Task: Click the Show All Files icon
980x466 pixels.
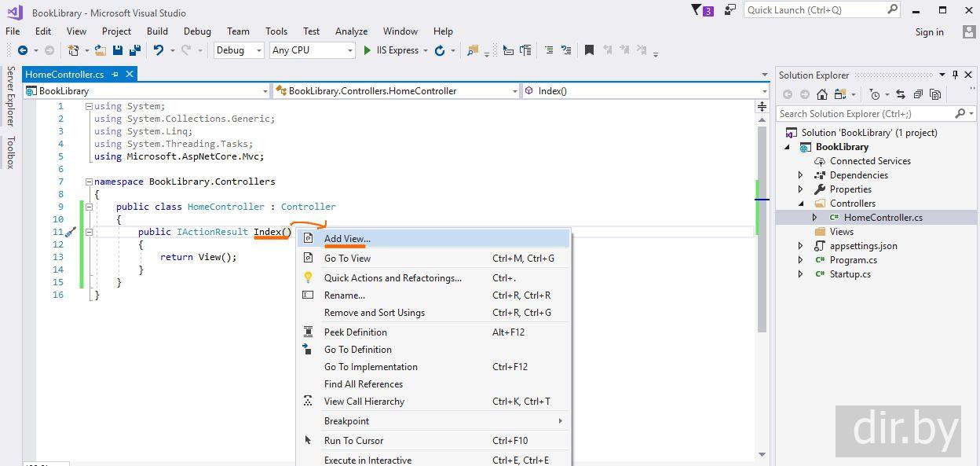Action: click(x=935, y=94)
